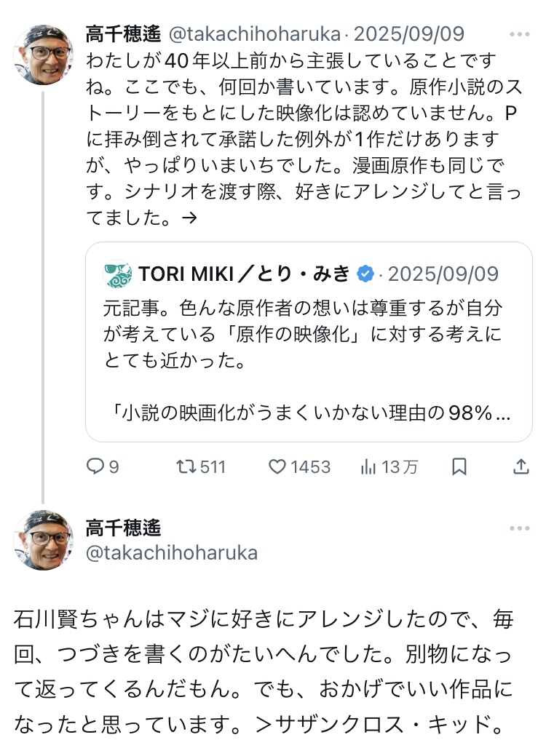
Task: Open the @takachihoharuka handle in top tweet
Action: point(254,34)
